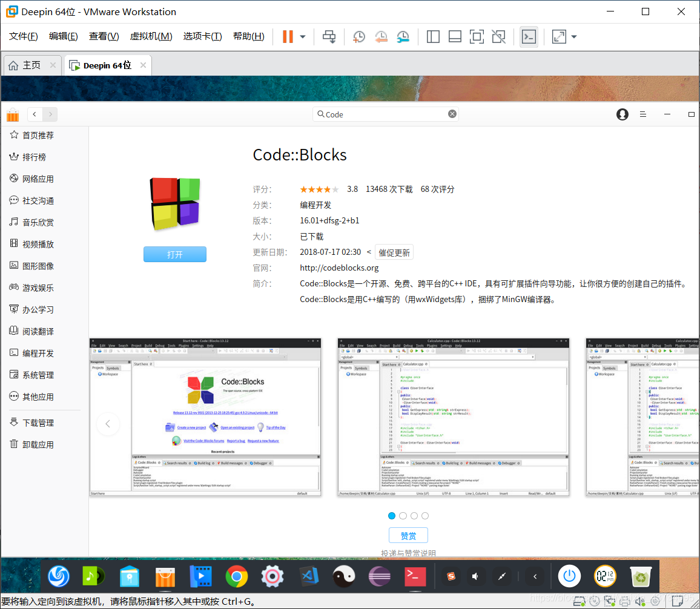
Task: Click the 赞赏 button
Action: pos(408,535)
